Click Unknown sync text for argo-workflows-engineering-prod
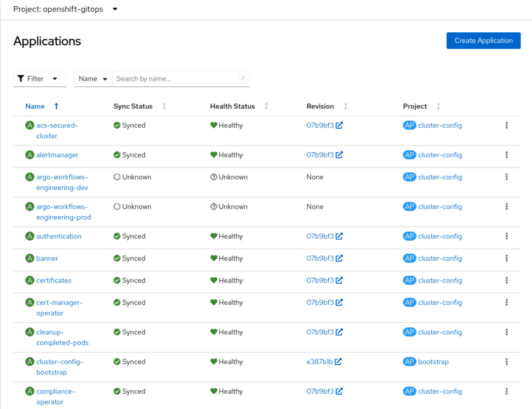532x409 pixels. tap(137, 207)
